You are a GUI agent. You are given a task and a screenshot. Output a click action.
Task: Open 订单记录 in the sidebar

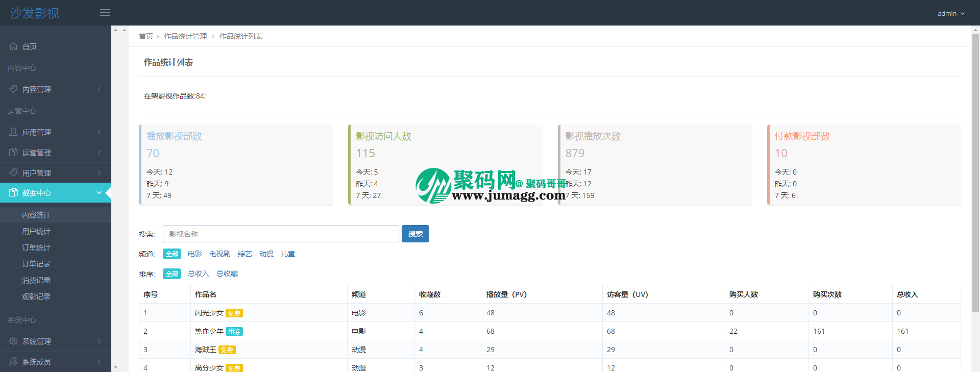36,264
